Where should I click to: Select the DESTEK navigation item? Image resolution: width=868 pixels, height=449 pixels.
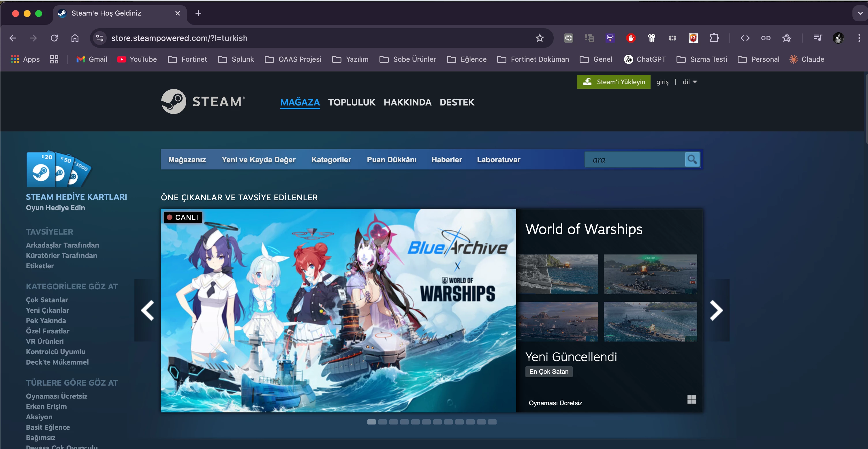click(457, 102)
